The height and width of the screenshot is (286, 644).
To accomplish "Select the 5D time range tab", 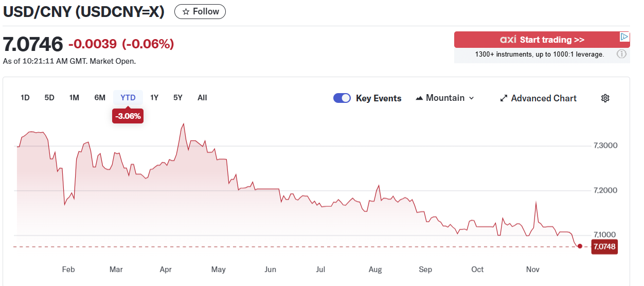I will tap(49, 98).
